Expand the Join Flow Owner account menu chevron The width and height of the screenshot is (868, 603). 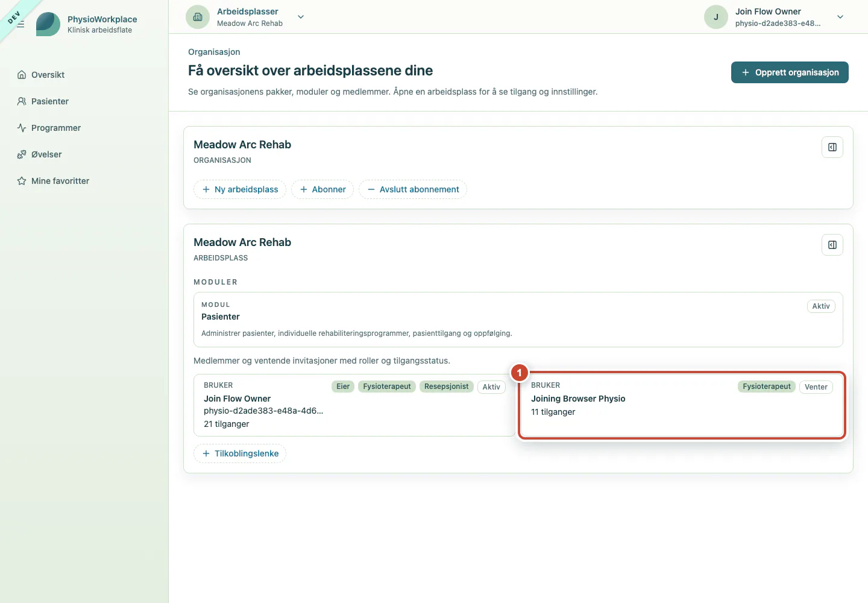(x=840, y=17)
